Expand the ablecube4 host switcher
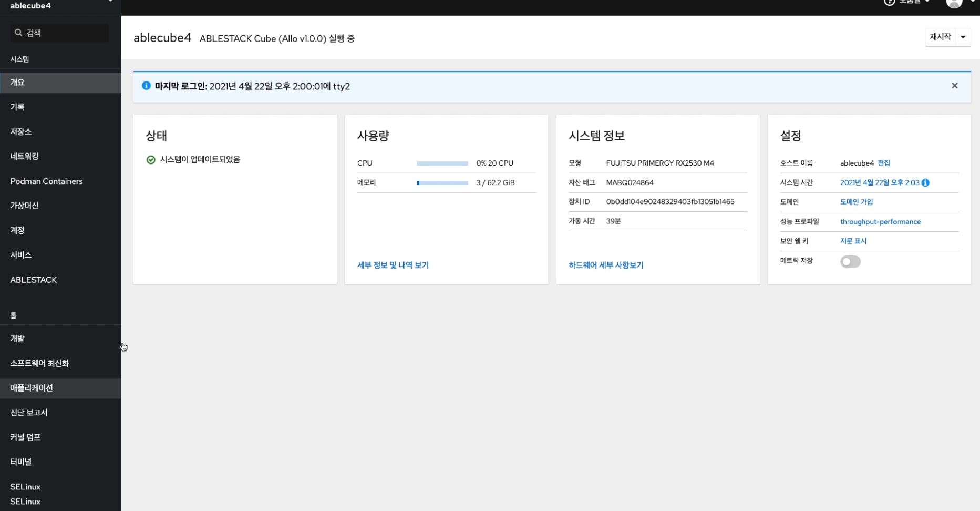Image resolution: width=980 pixels, height=511 pixels. pyautogui.click(x=110, y=2)
